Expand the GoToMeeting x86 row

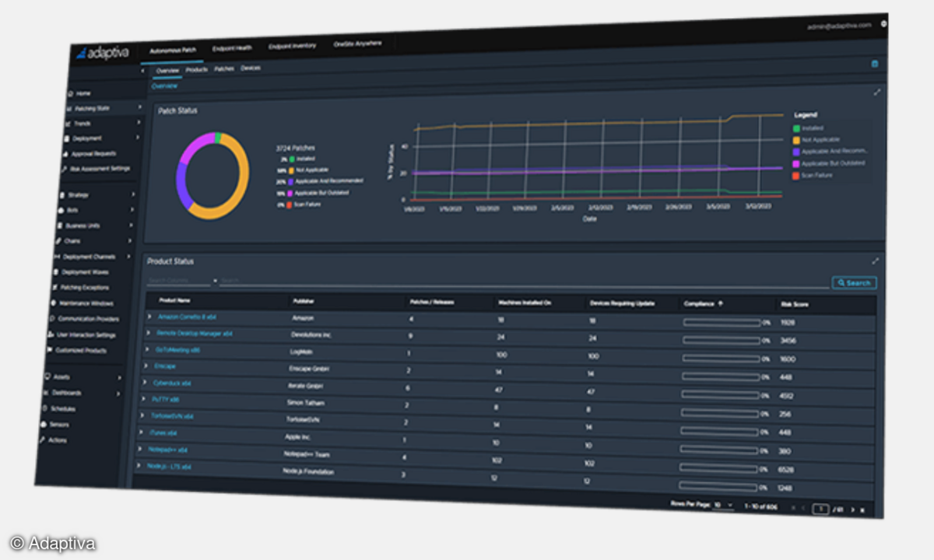[147, 350]
